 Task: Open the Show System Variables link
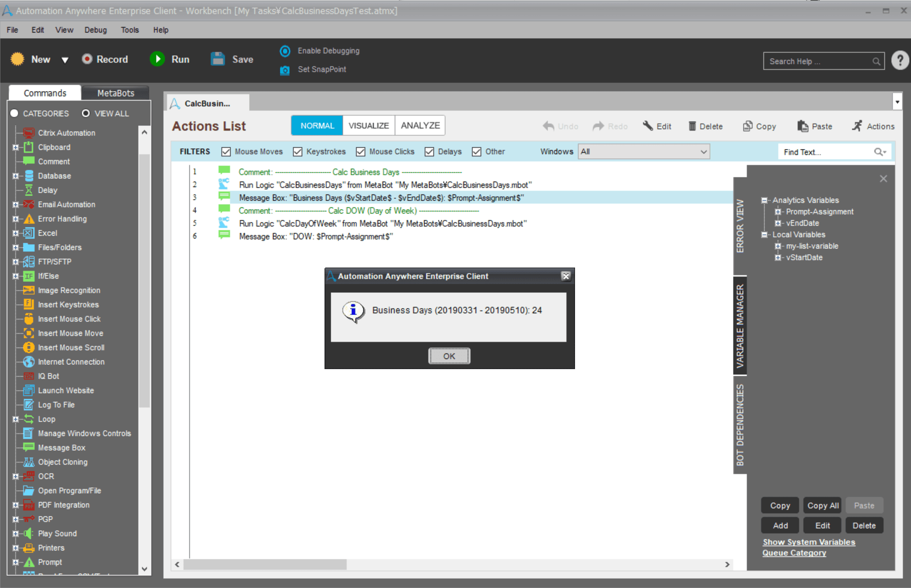pos(809,542)
